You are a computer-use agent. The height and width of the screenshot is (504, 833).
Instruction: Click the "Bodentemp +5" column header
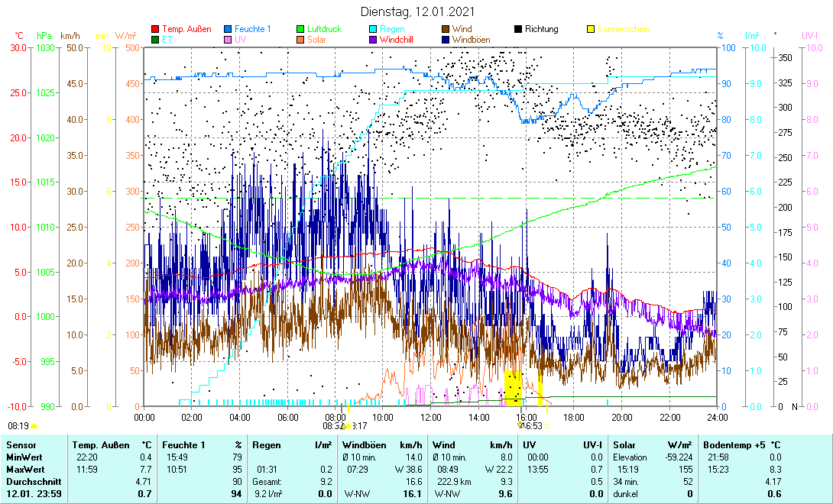pos(734,445)
